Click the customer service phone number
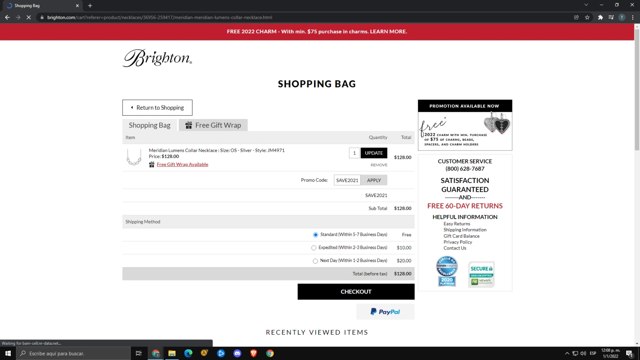 (465, 169)
